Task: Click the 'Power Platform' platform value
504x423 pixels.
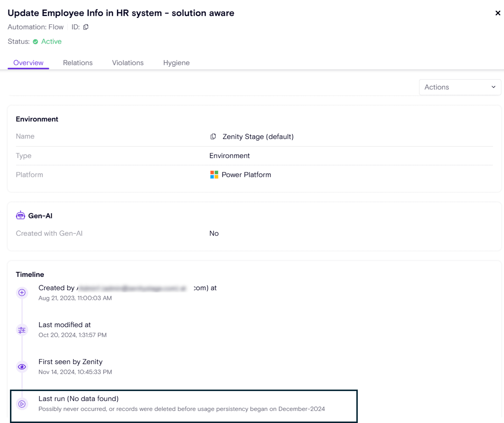Action: 246,175
